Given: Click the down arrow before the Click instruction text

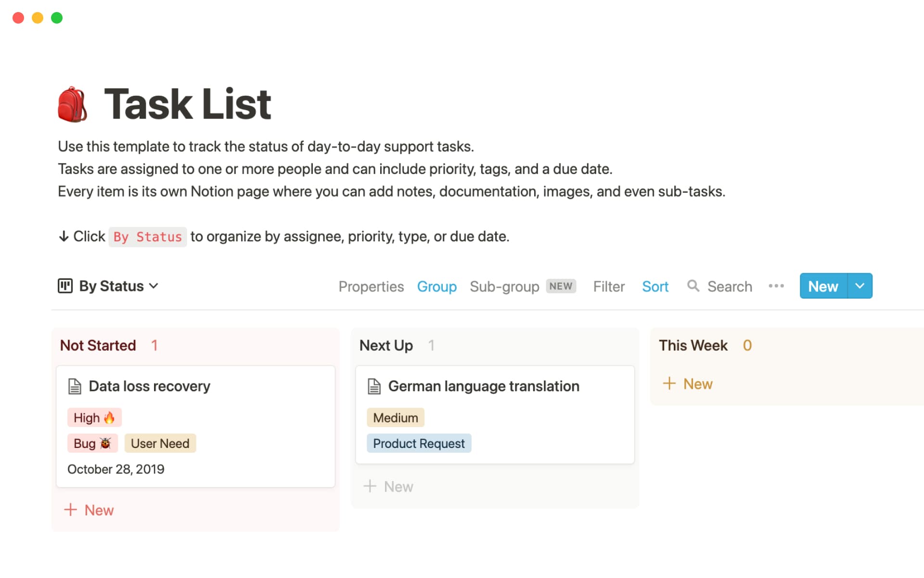Looking at the screenshot, I should 64,236.
